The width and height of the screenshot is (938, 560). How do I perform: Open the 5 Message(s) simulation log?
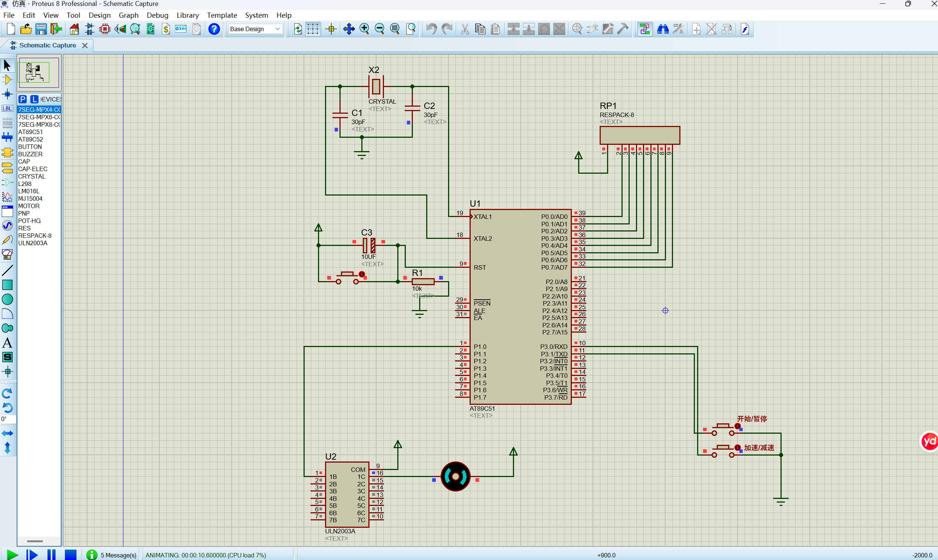(x=112, y=555)
